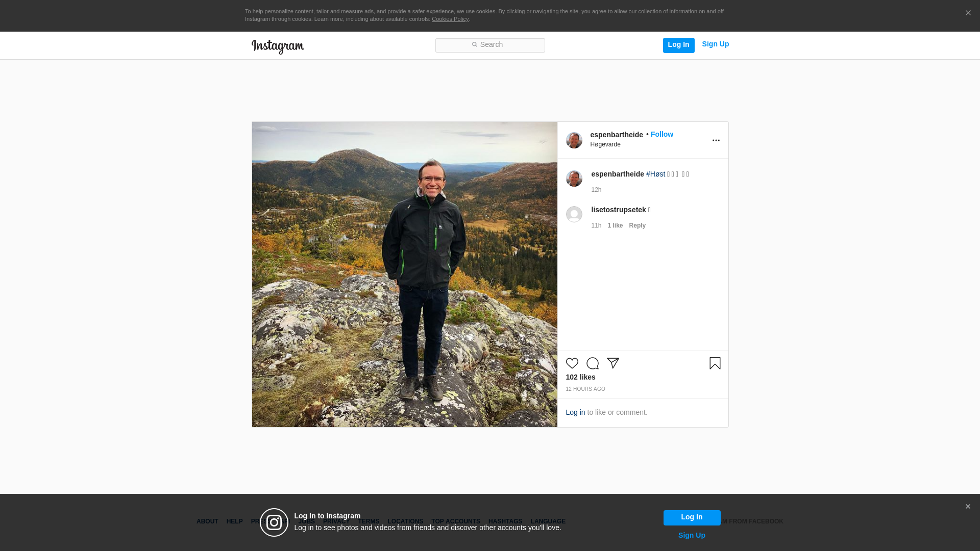Open the LANGUAGE footer selector
Image resolution: width=980 pixels, height=551 pixels.
tap(548, 521)
